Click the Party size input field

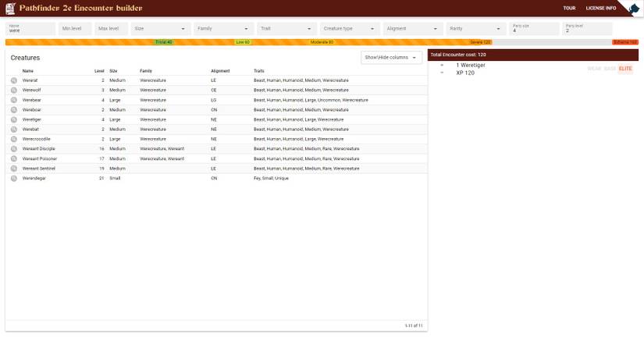[x=533, y=30]
